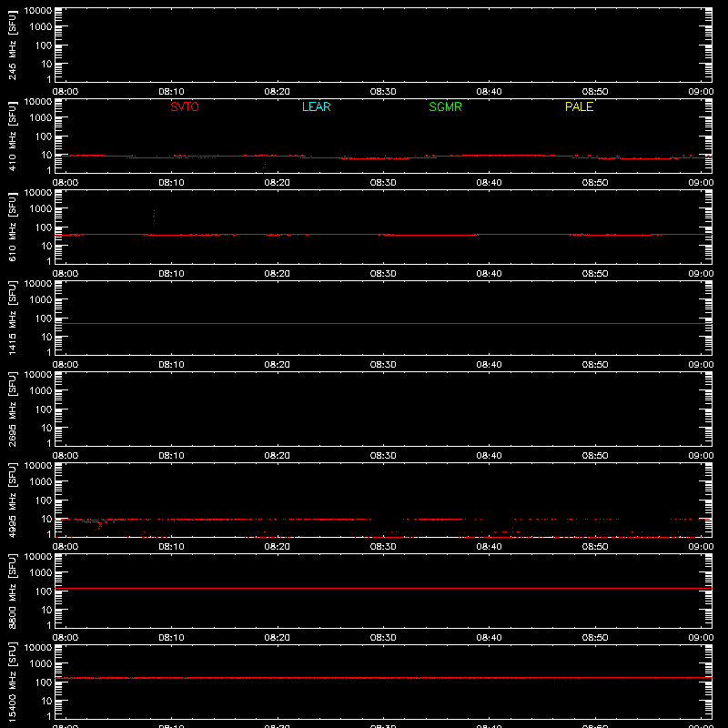The height and width of the screenshot is (728, 728).
Task: Click 08:20 label under the 1415 MHz panel
Action: 278,365
